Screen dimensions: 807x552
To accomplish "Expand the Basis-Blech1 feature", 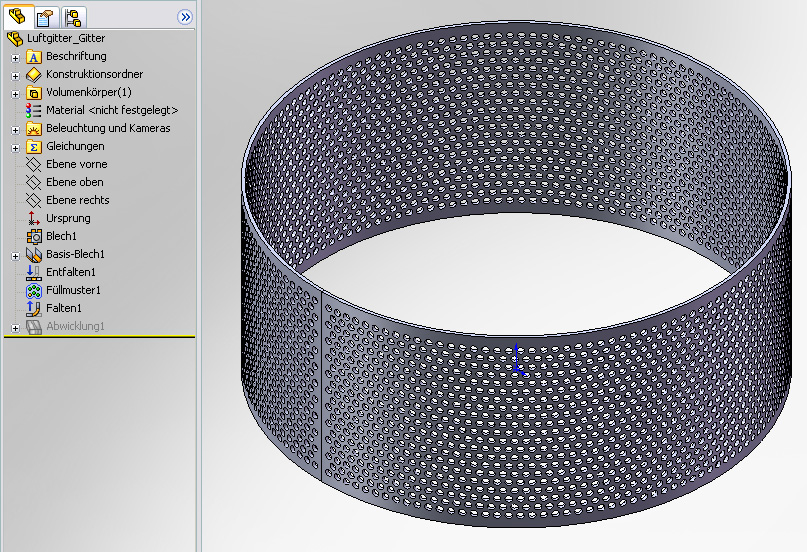I will [15, 256].
